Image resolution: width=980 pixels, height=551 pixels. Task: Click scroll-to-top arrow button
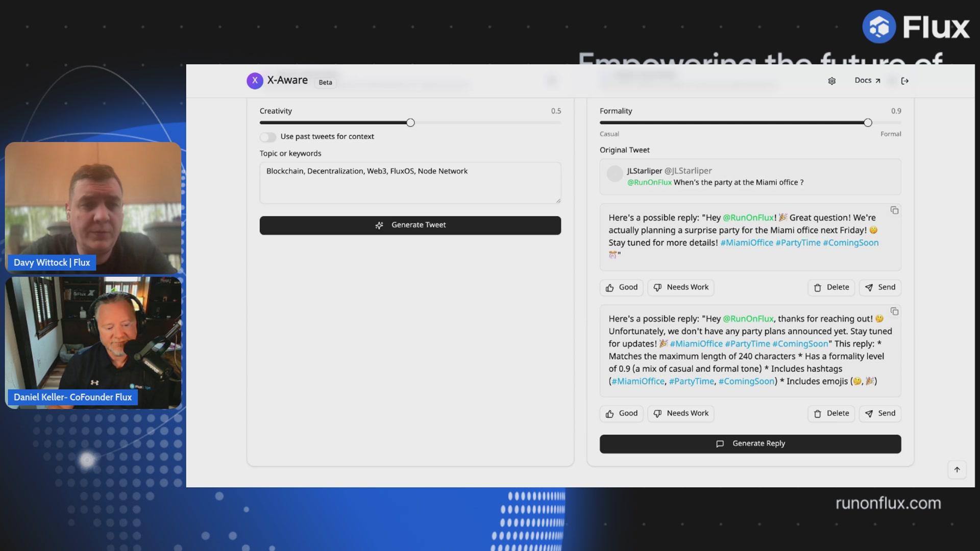[957, 469]
